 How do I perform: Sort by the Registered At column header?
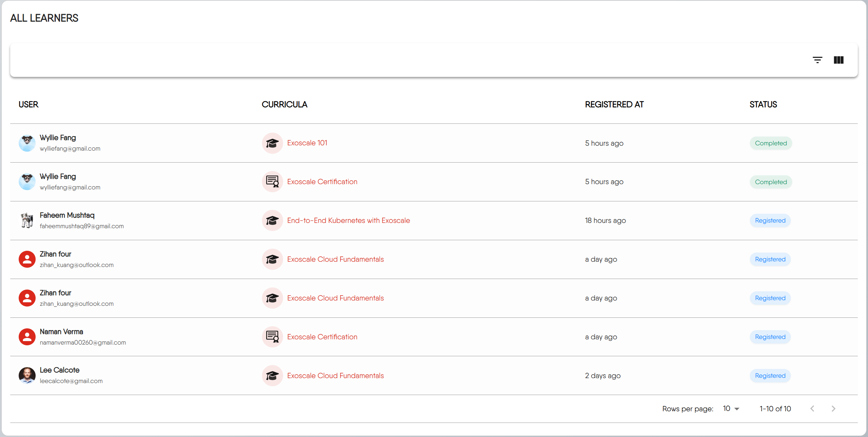click(x=614, y=104)
